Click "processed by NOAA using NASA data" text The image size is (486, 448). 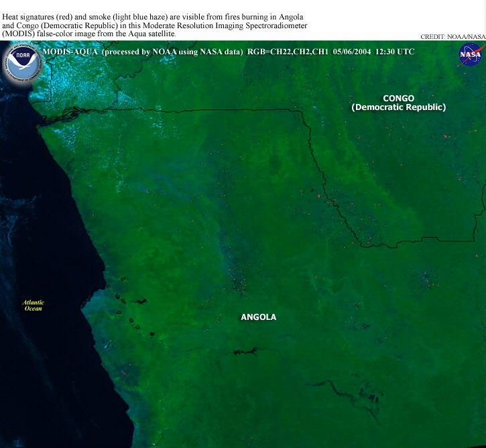172,52
